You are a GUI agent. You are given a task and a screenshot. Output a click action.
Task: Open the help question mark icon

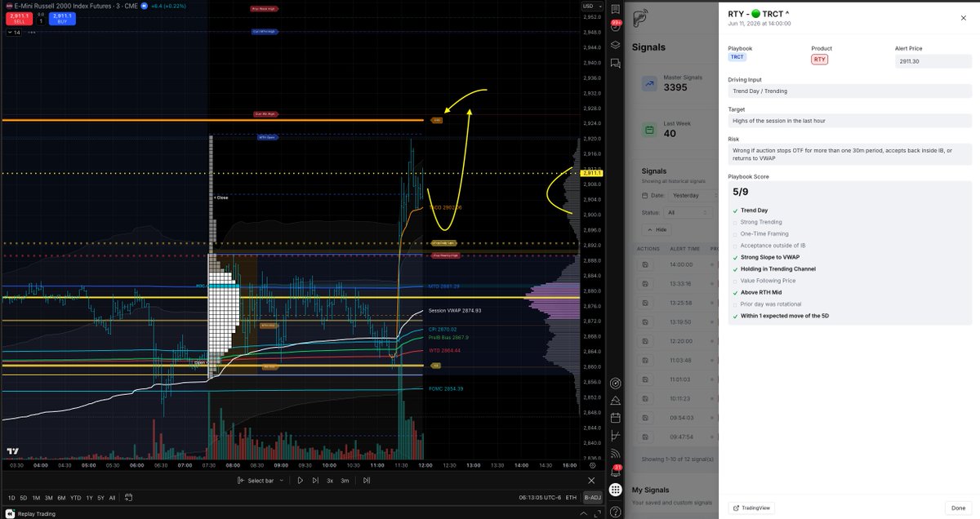click(x=615, y=512)
